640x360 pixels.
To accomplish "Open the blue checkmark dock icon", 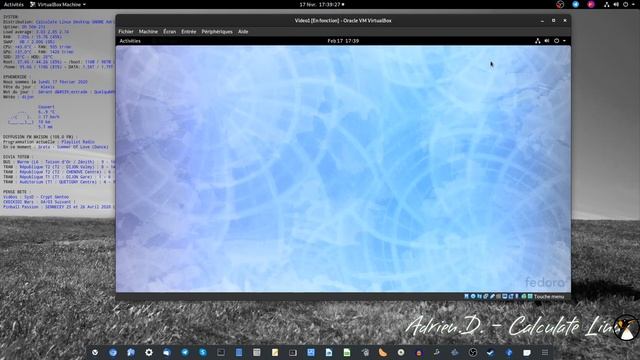I will tap(491, 353).
